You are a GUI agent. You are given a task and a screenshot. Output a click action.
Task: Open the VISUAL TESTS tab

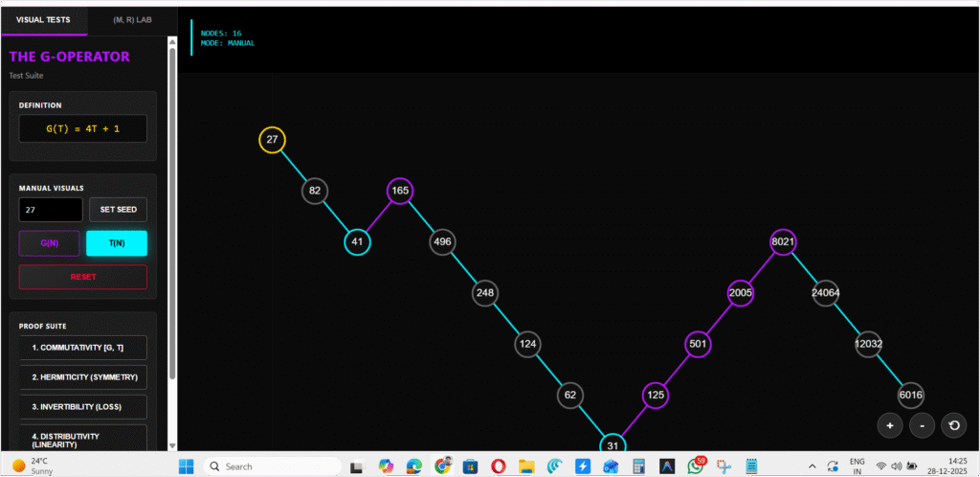click(43, 19)
